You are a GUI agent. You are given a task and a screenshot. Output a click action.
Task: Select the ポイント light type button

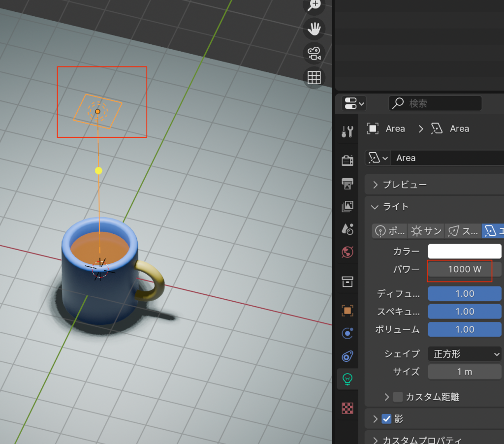coord(390,231)
